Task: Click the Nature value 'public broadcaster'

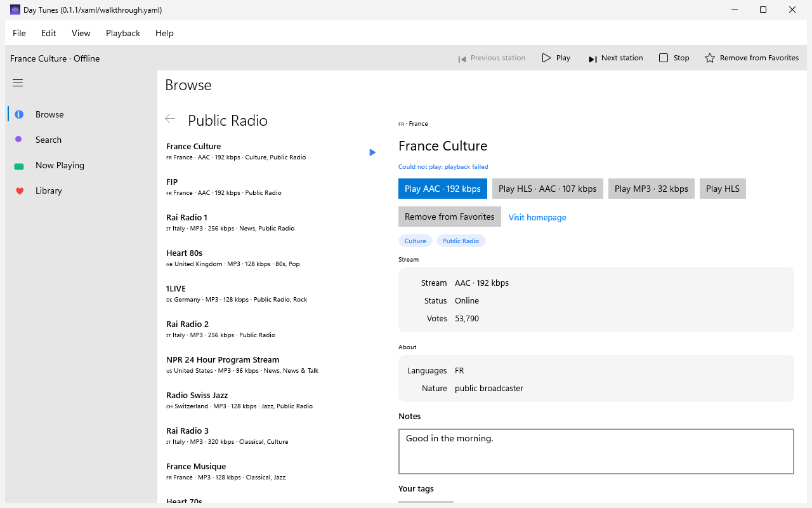Action: [489, 389]
